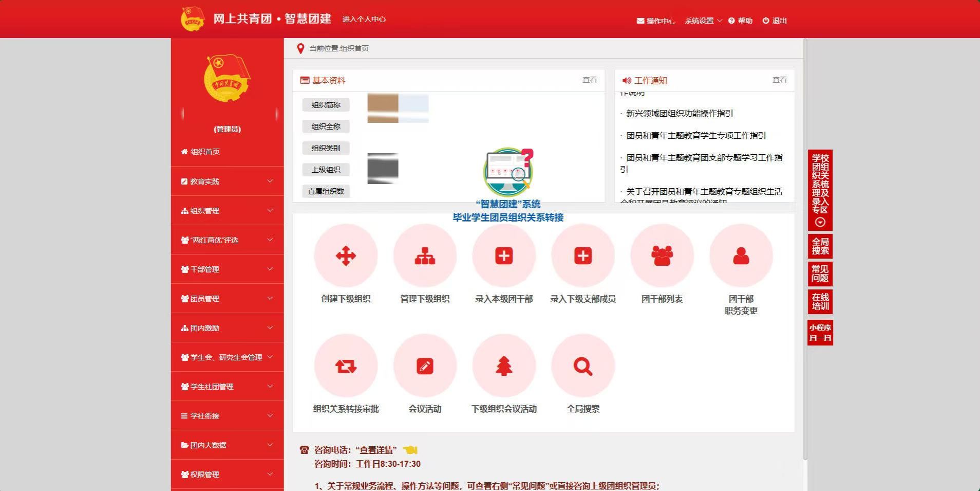Click 查看 link in 工作通知 panel

779,80
